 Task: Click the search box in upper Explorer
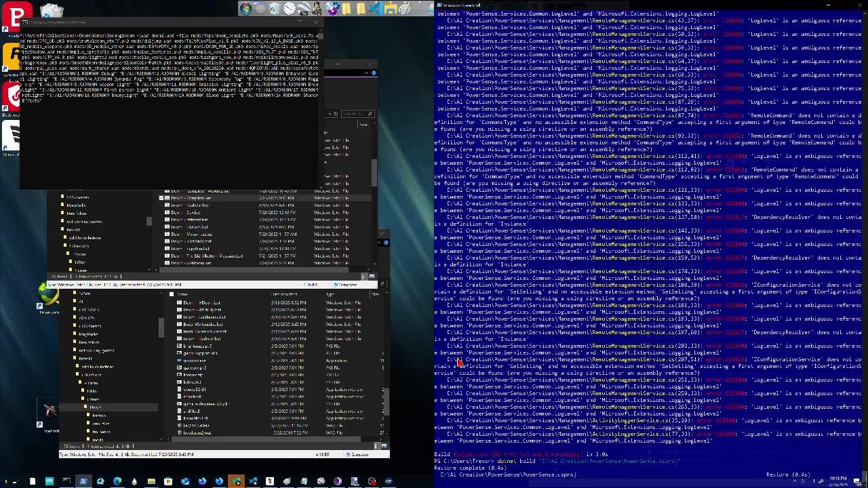tap(358, 113)
